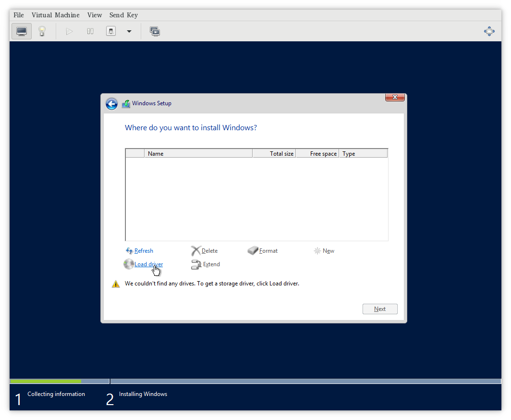Viewport: 511px width, 420px height.
Task: Toggle the graphical console monitor icon
Action: coord(21,31)
